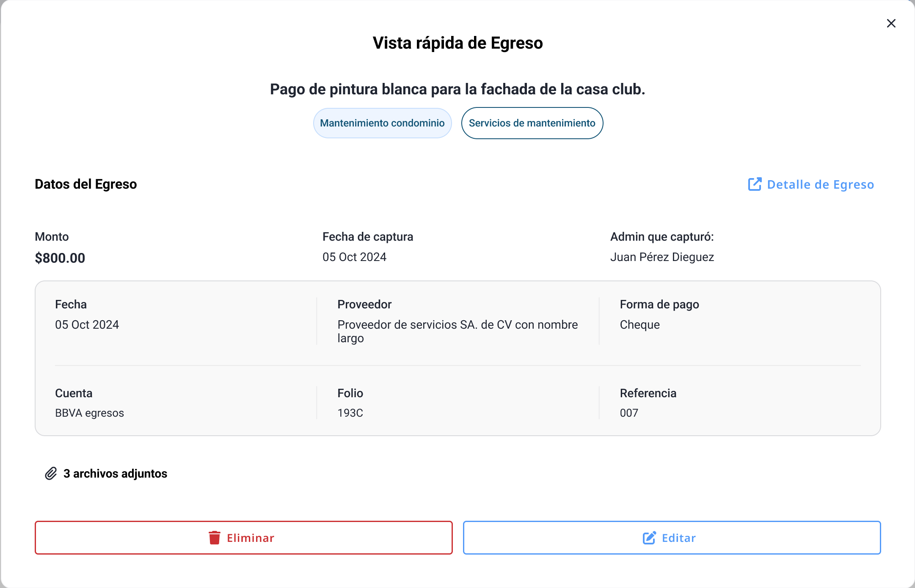Click the external-link icon beside Detalle de Egreso
915x588 pixels.
755,184
